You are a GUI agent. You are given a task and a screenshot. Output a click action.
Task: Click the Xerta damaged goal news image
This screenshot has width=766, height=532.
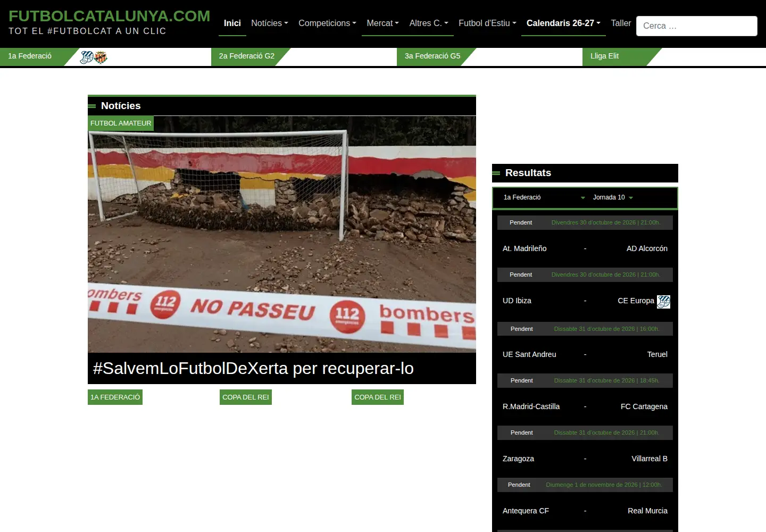point(282,234)
